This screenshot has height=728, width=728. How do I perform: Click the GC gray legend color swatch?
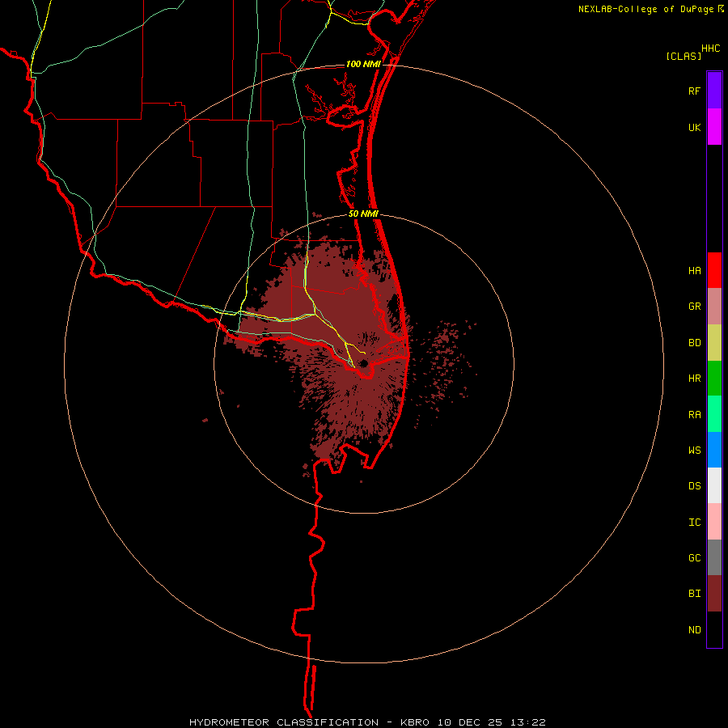[714, 557]
